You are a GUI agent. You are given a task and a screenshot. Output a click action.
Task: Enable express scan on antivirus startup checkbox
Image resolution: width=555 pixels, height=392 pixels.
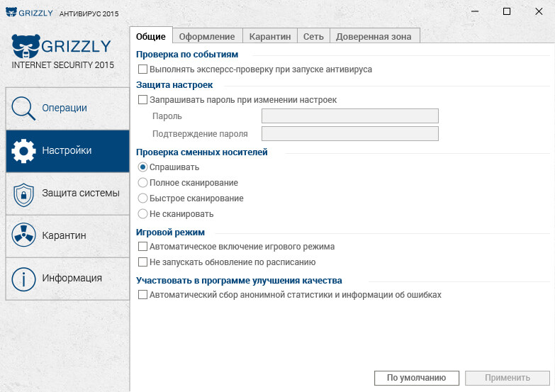coord(142,69)
